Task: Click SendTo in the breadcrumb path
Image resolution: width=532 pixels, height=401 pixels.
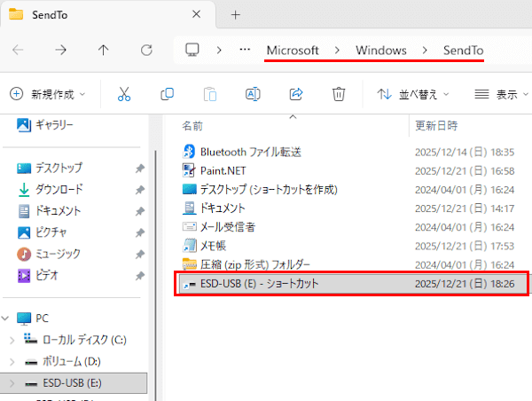Action: [x=463, y=51]
